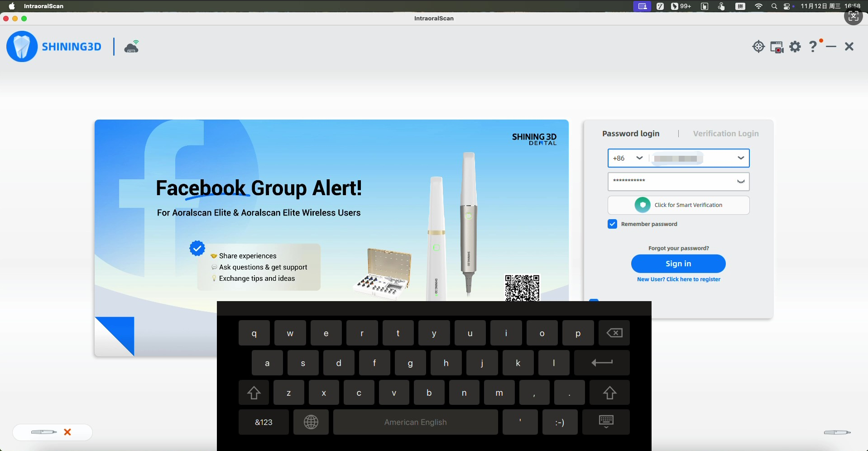
Task: Show password with the eye icon
Action: 741,182
